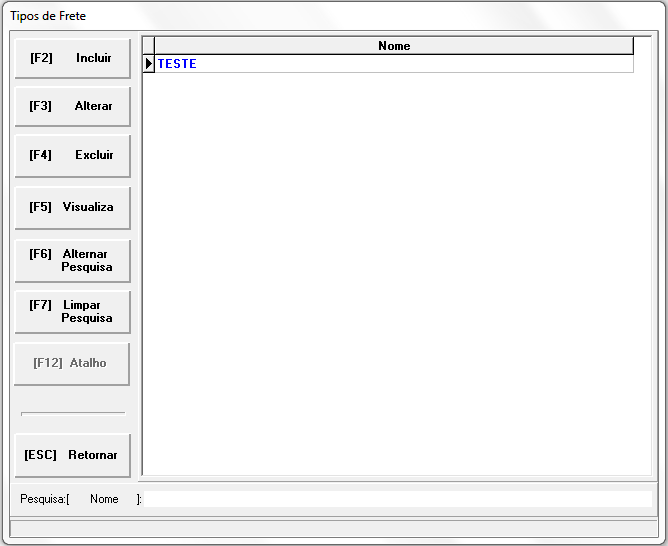This screenshot has width=668, height=546.
Task: Click the [F2] Incluir button
Action: [72, 59]
